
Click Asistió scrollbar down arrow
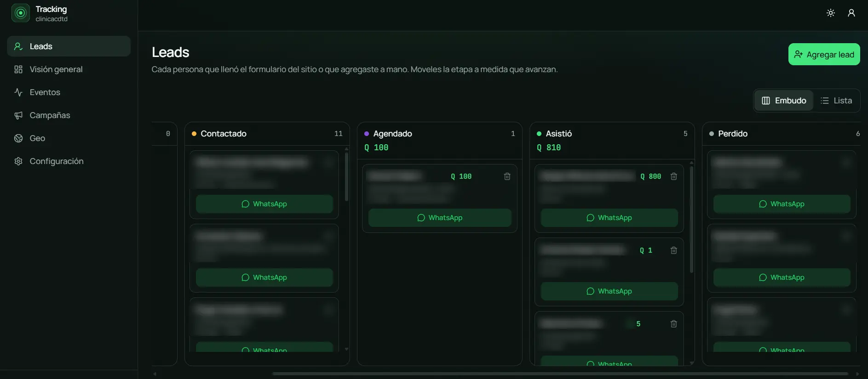(691, 363)
